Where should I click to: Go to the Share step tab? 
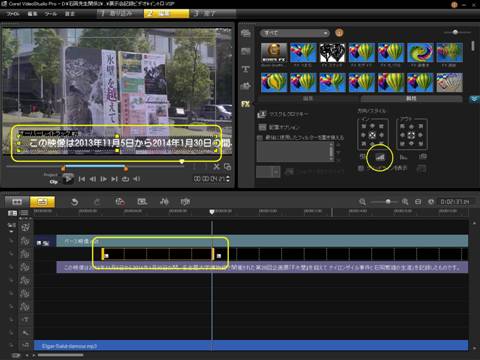point(213,14)
